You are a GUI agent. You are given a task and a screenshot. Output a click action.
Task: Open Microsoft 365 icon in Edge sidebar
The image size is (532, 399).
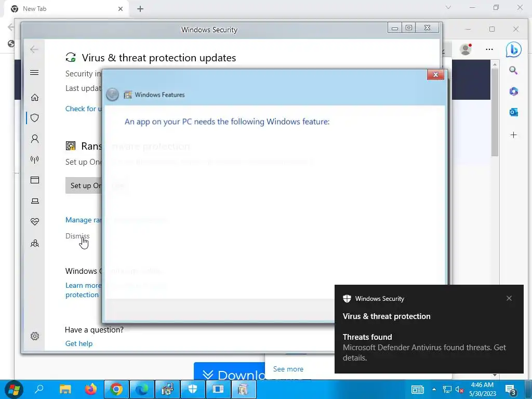point(513,91)
